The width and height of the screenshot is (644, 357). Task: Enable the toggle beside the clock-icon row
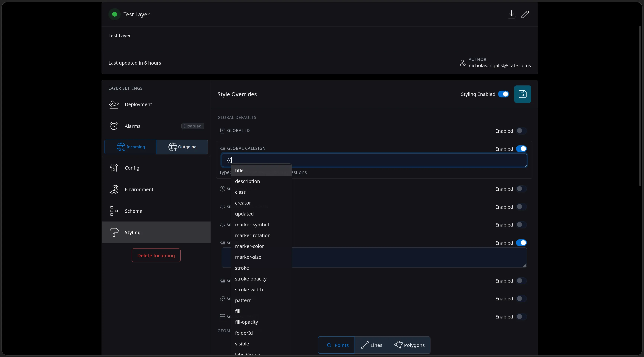pos(521,189)
